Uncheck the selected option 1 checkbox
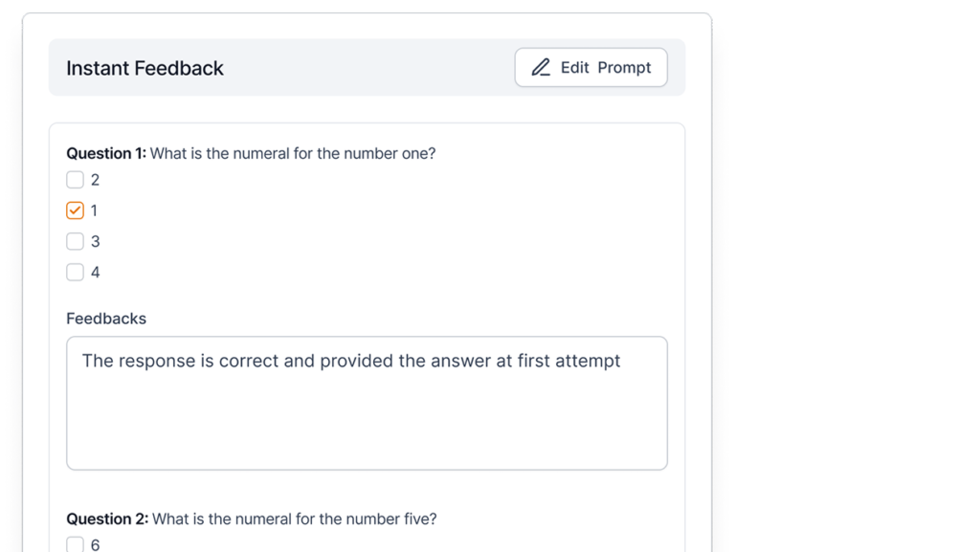Viewport: 980px width, 552px height. coord(75,210)
